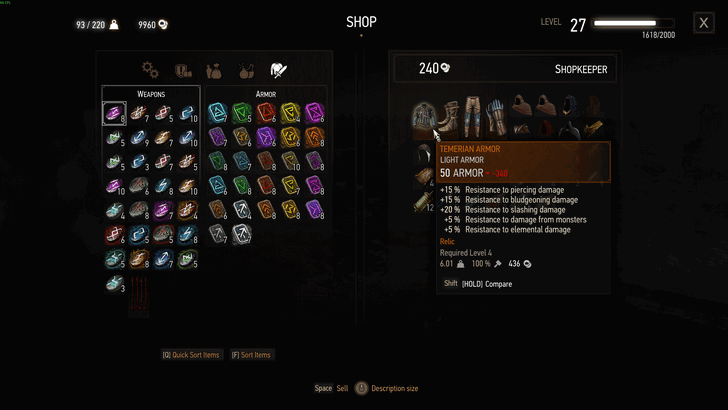Image resolution: width=728 pixels, height=410 pixels.
Task: Select the red hood in shopkeeper inventory
Action: pos(546,130)
